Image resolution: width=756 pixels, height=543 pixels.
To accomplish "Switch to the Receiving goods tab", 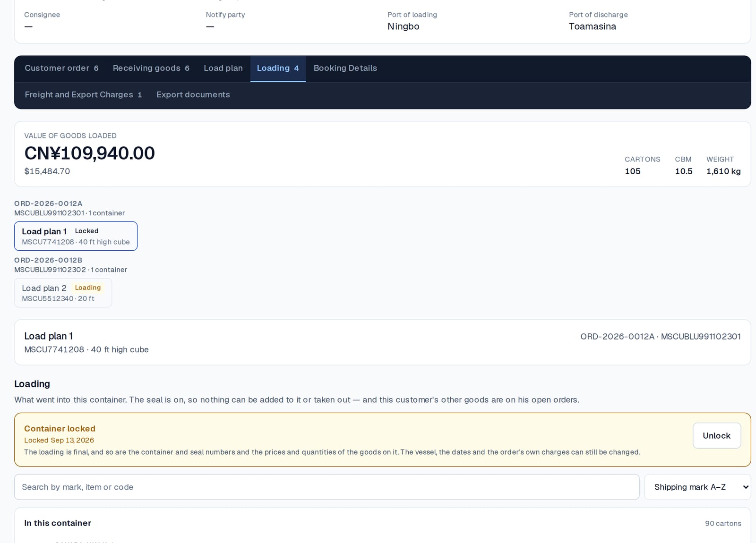I will (x=151, y=68).
